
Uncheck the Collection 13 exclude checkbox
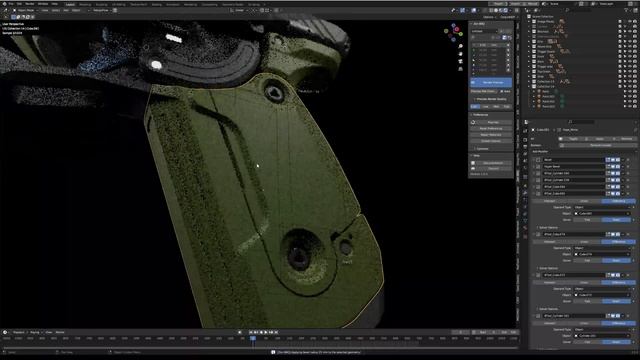point(620,81)
